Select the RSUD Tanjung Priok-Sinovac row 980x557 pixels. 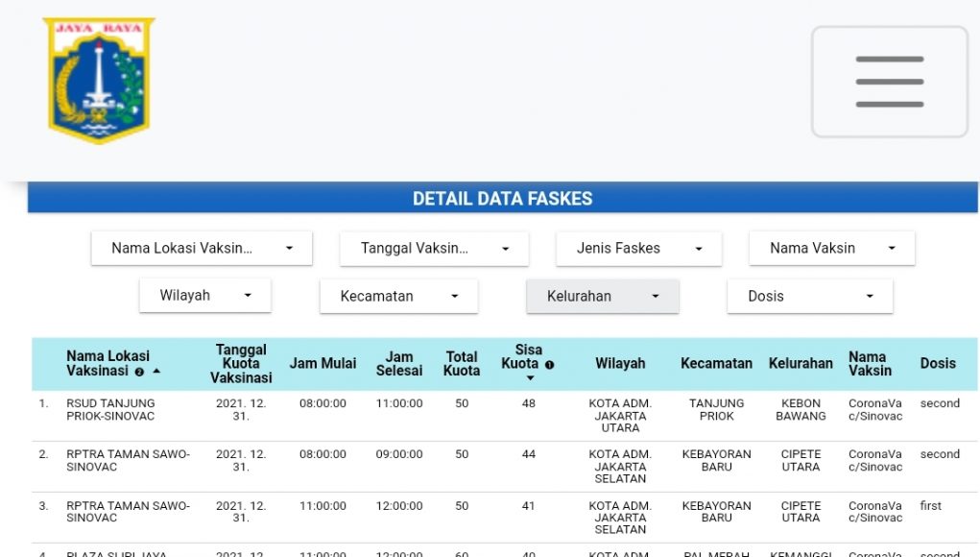pyautogui.click(x=110, y=410)
